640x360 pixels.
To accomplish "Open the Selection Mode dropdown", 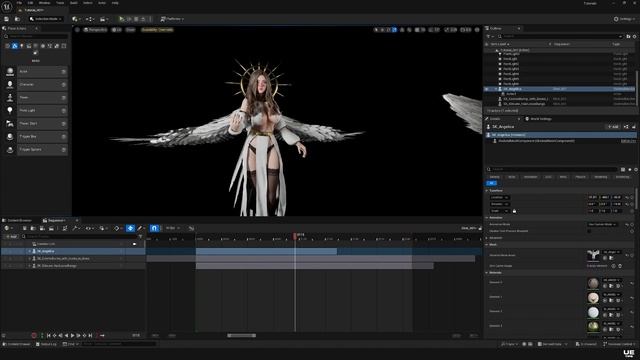I will (x=45, y=19).
